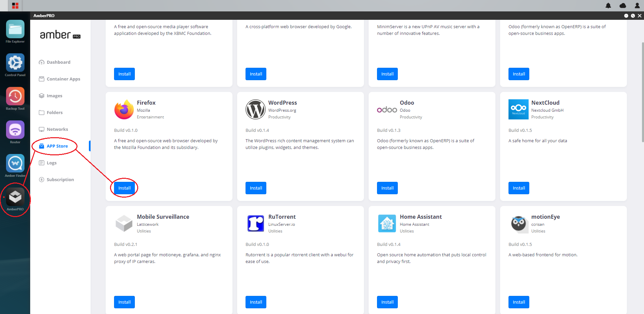The width and height of the screenshot is (644, 314).
Task: Install the top-row Odoo OpenERP app
Action: pyautogui.click(x=519, y=74)
